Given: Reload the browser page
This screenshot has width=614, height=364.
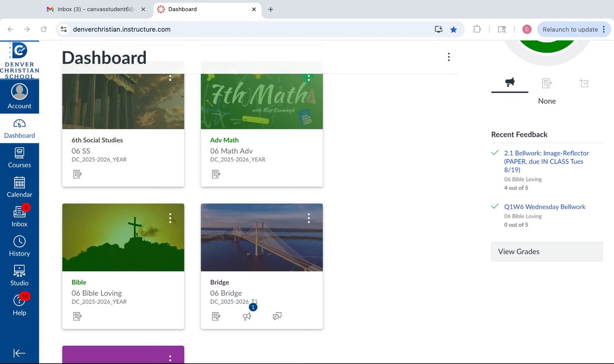Looking at the screenshot, I should [x=44, y=29].
